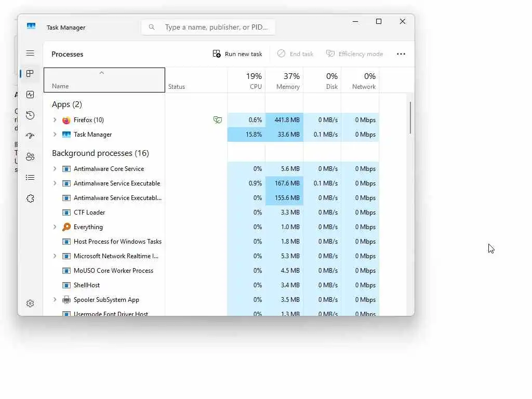Image resolution: width=532 pixels, height=399 pixels.
Task: Open App history page icon
Action: [30, 115]
